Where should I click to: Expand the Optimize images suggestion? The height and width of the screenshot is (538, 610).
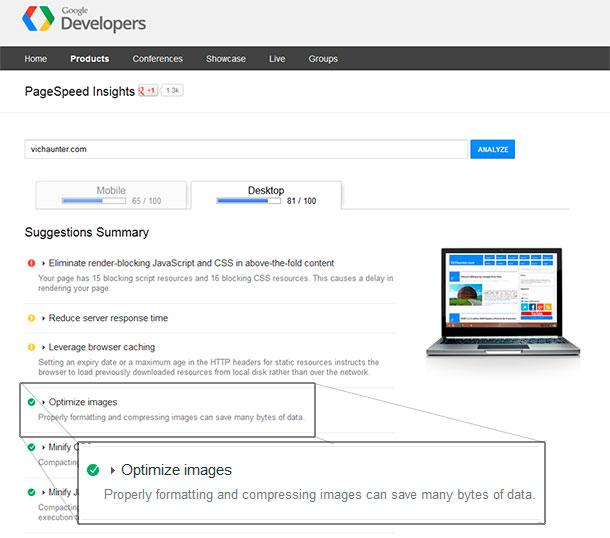[83, 402]
